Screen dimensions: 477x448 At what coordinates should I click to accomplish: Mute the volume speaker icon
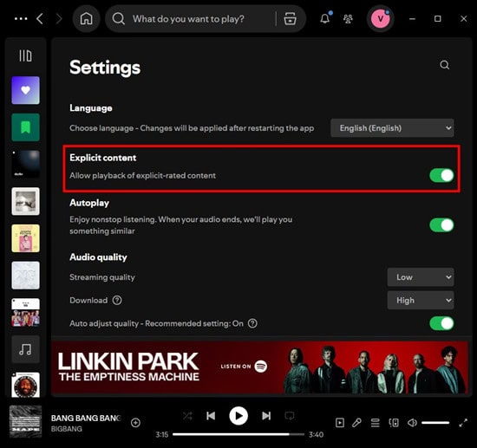(x=412, y=423)
